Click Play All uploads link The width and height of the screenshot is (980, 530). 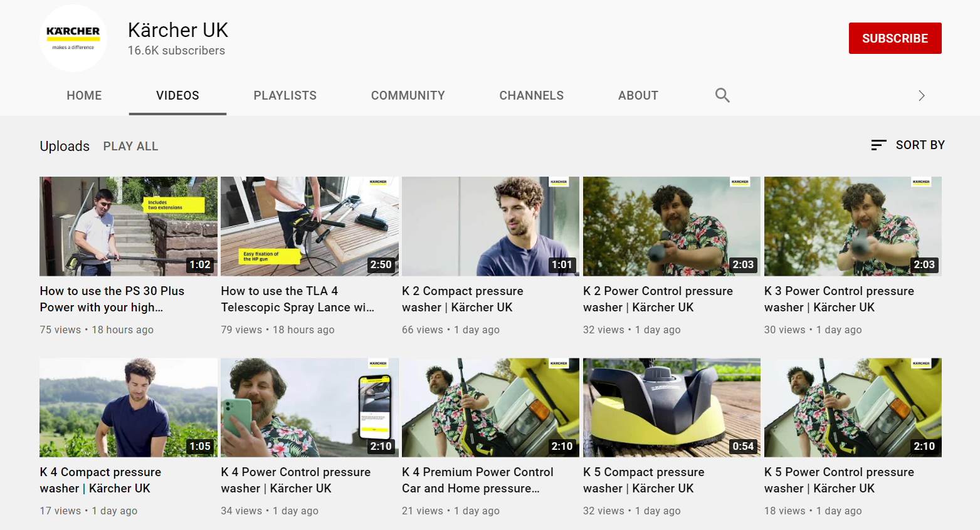[130, 147]
